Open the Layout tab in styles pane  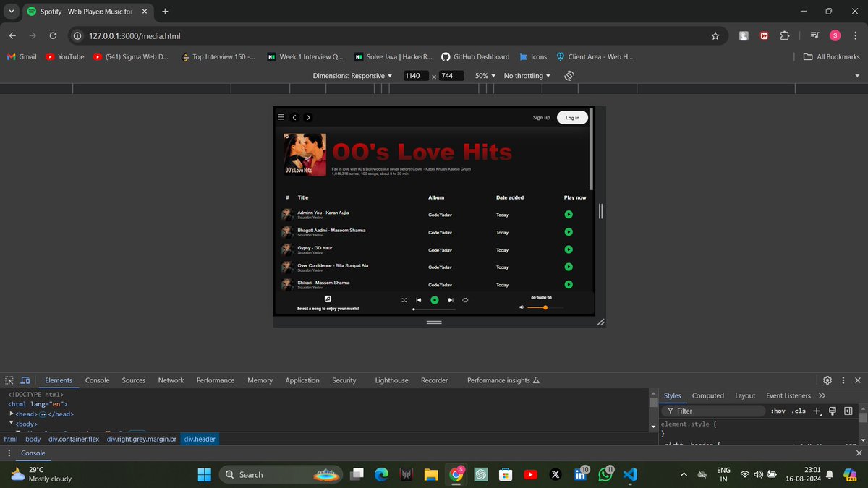(x=745, y=395)
